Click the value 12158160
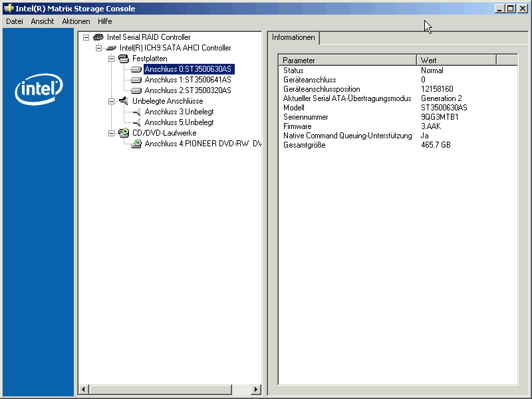The image size is (532, 399). pyautogui.click(x=437, y=89)
